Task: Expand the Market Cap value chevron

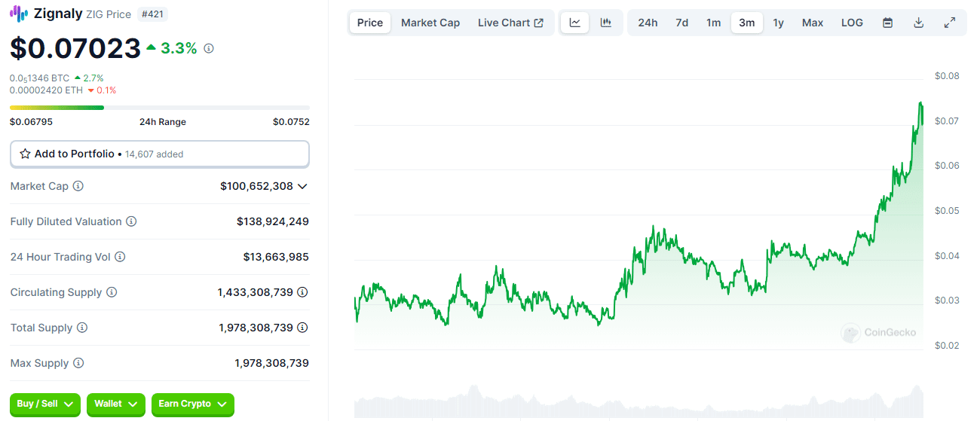Action: point(303,186)
